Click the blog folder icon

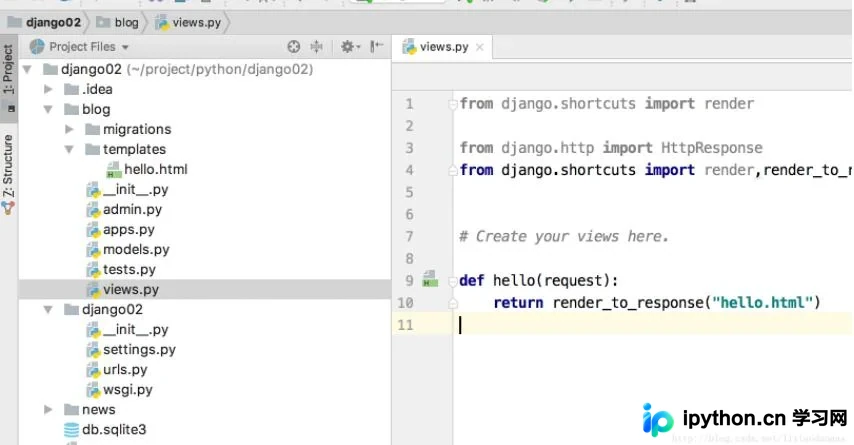tap(71, 109)
